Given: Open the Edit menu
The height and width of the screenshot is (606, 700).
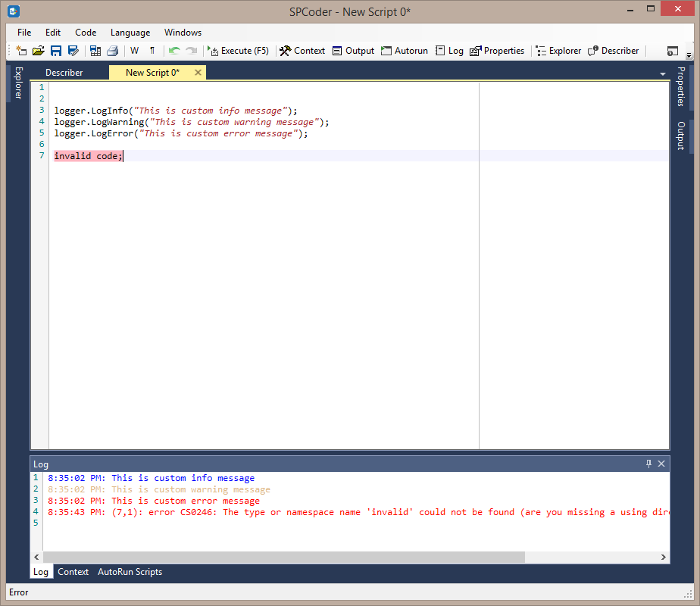Looking at the screenshot, I should 53,33.
